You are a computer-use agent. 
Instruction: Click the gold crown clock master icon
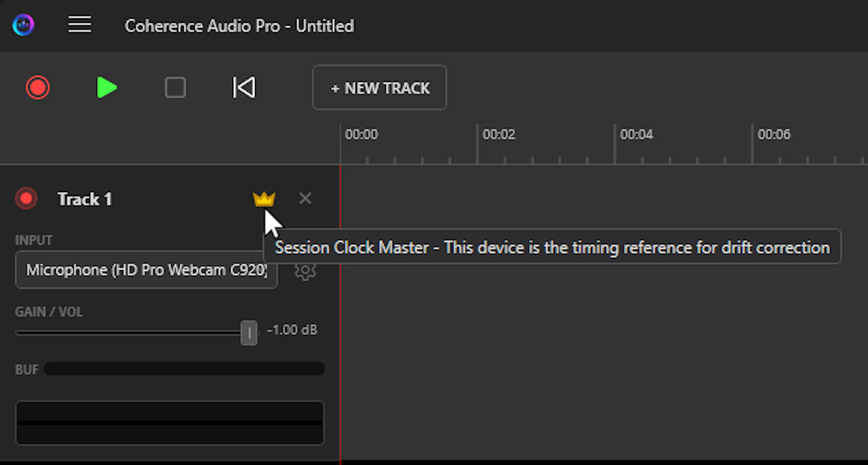264,199
